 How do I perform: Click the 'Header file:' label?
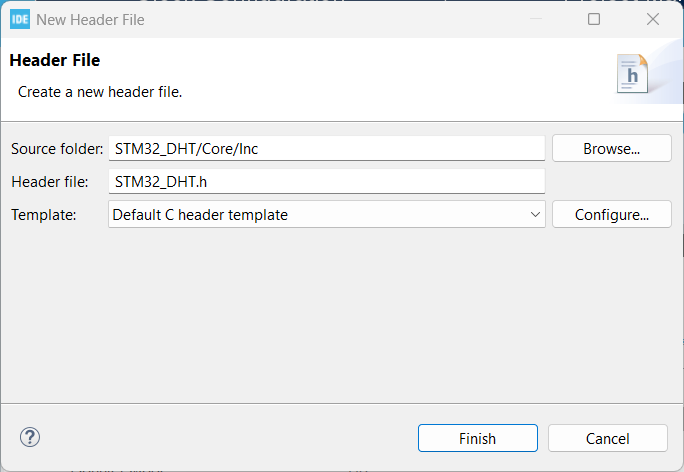[50, 182]
